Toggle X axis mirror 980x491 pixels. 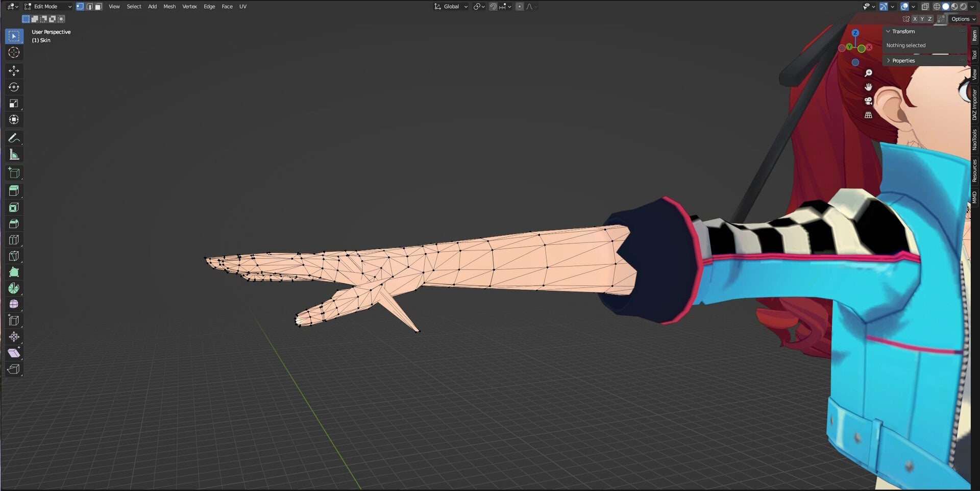[x=915, y=19]
